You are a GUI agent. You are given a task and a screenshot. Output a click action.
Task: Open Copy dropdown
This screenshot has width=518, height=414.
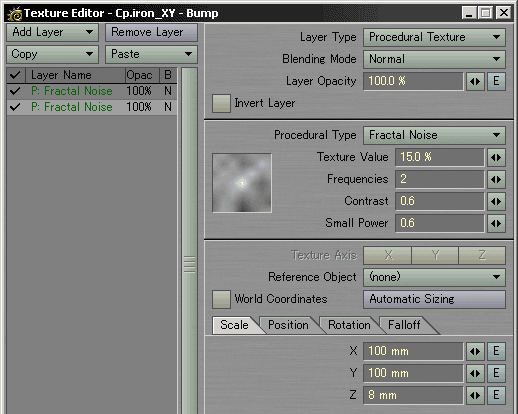coord(53,54)
